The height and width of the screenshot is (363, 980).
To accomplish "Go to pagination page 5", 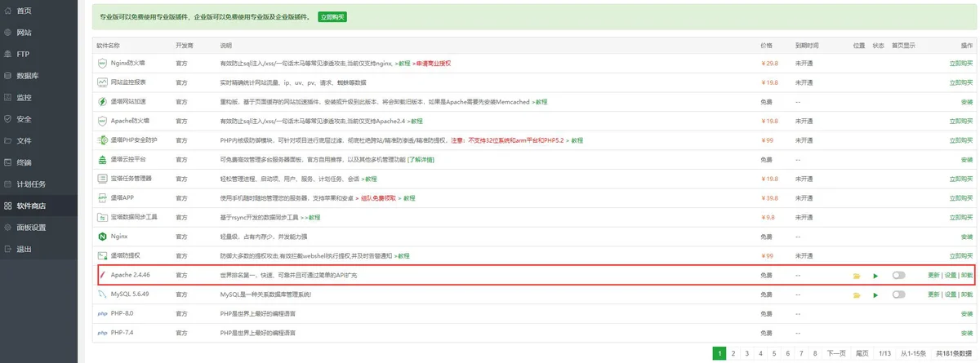I will pyautogui.click(x=775, y=353).
